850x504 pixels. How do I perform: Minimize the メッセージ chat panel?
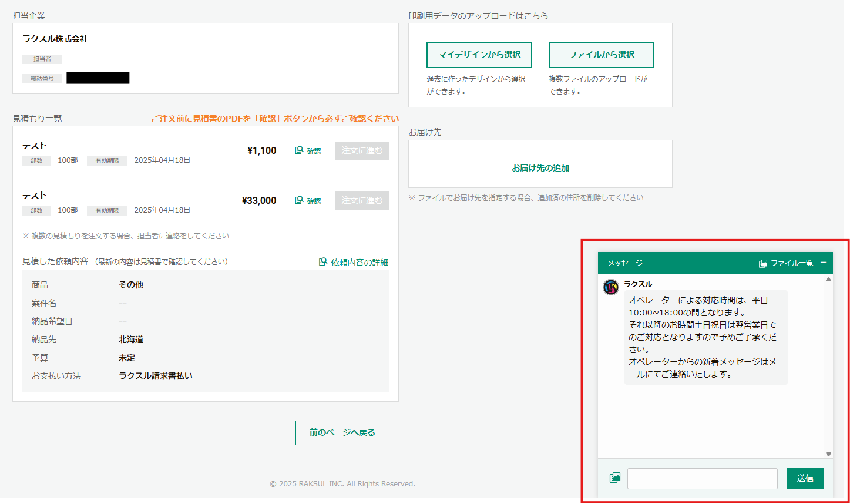coord(823,263)
